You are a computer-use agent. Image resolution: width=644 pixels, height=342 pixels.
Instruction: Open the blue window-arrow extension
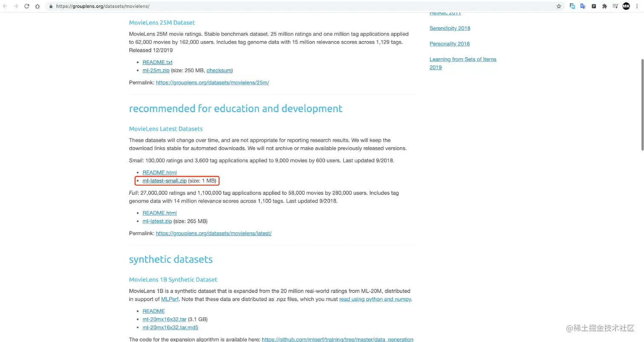pos(572,6)
